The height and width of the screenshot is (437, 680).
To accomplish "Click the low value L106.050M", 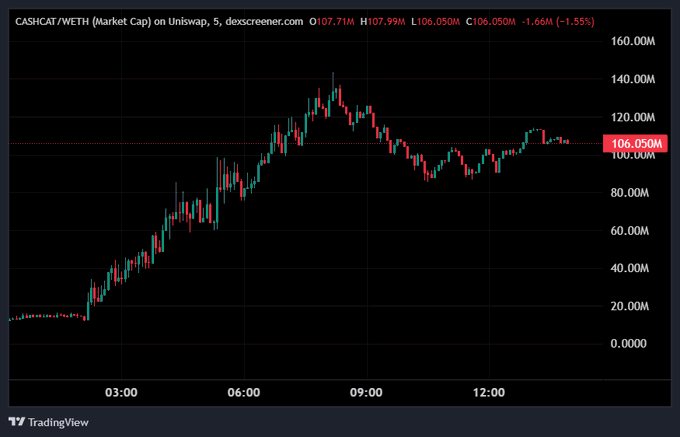I will tap(435, 22).
